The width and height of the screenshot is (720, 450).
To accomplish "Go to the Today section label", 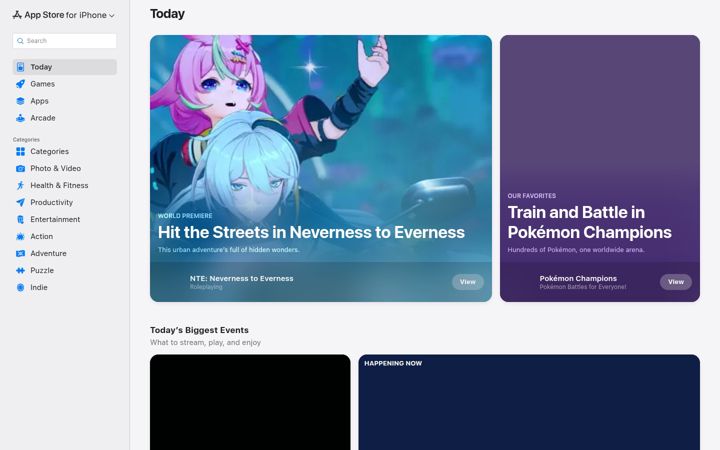I will [41, 67].
